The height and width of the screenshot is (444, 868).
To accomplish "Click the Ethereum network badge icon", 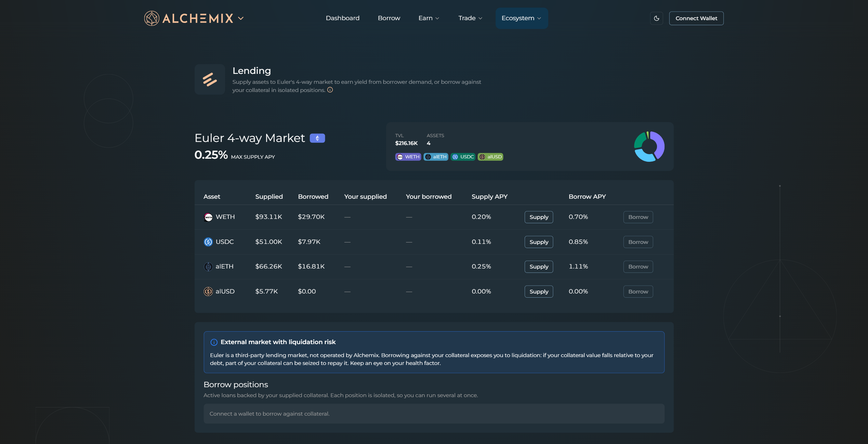I will (317, 138).
